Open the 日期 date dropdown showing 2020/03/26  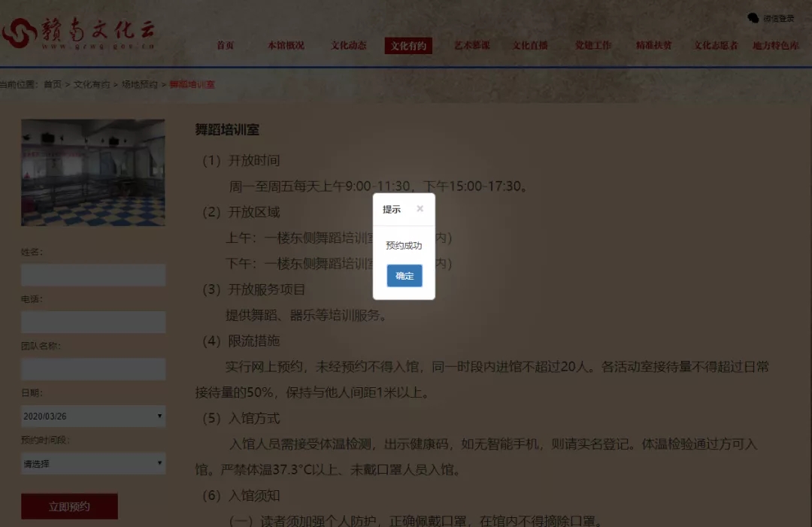[x=92, y=416]
